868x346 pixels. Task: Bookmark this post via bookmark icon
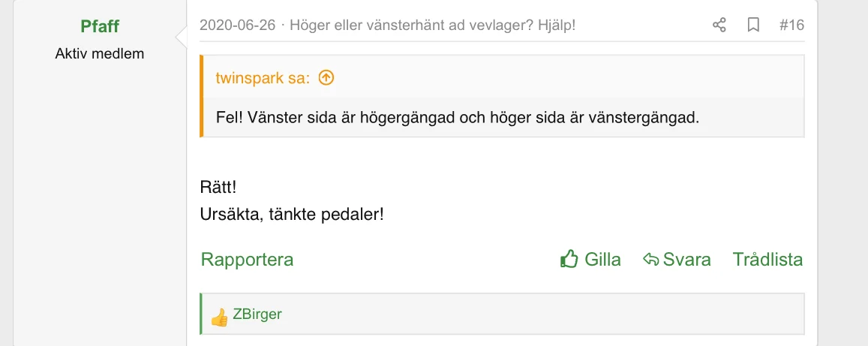pyautogui.click(x=753, y=25)
